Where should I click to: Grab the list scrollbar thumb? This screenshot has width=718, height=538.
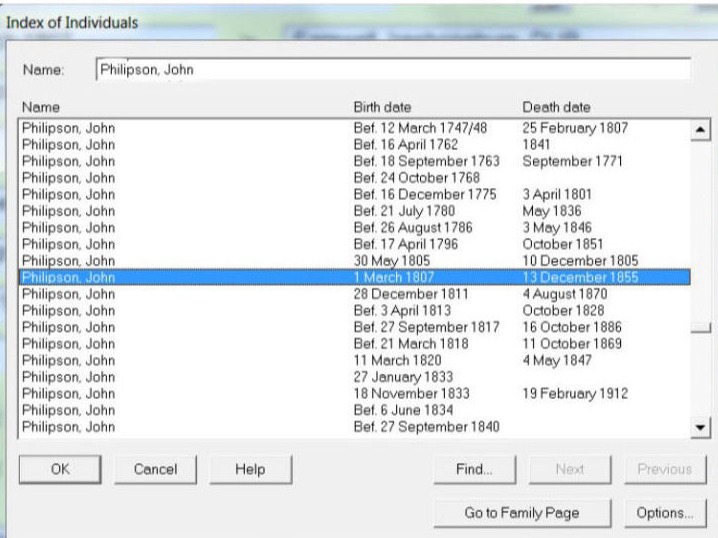tap(701, 328)
